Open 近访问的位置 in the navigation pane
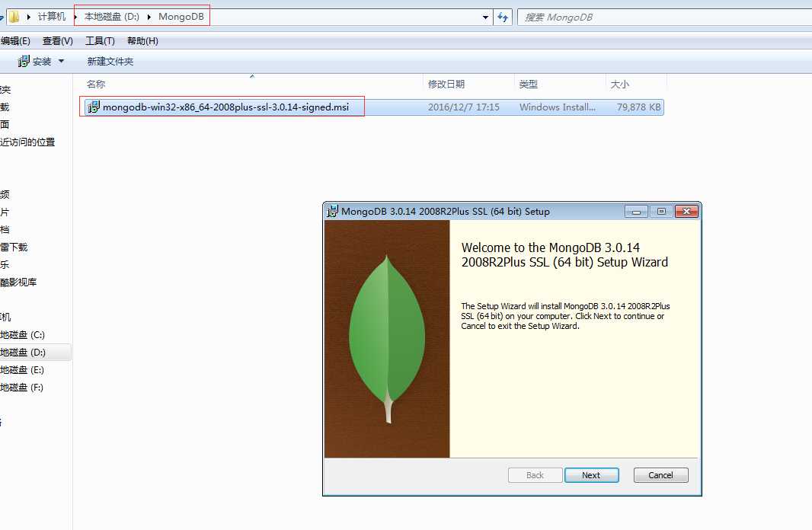This screenshot has height=530, width=812. (27, 142)
